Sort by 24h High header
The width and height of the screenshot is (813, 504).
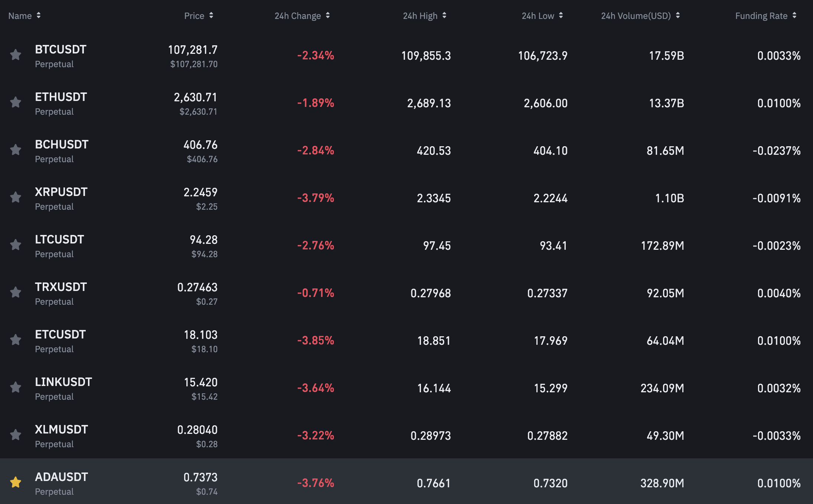coord(424,16)
